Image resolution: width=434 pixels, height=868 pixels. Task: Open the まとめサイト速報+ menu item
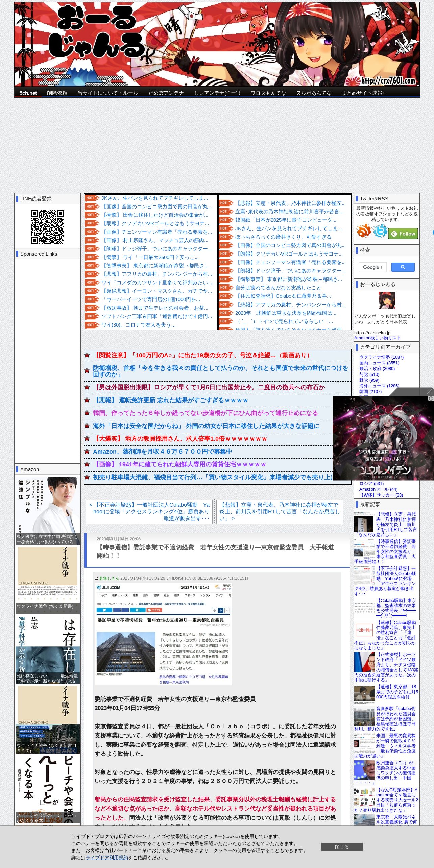[x=363, y=93]
